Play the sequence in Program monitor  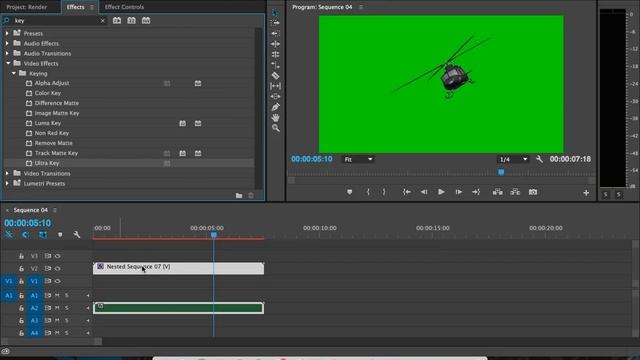(441, 192)
